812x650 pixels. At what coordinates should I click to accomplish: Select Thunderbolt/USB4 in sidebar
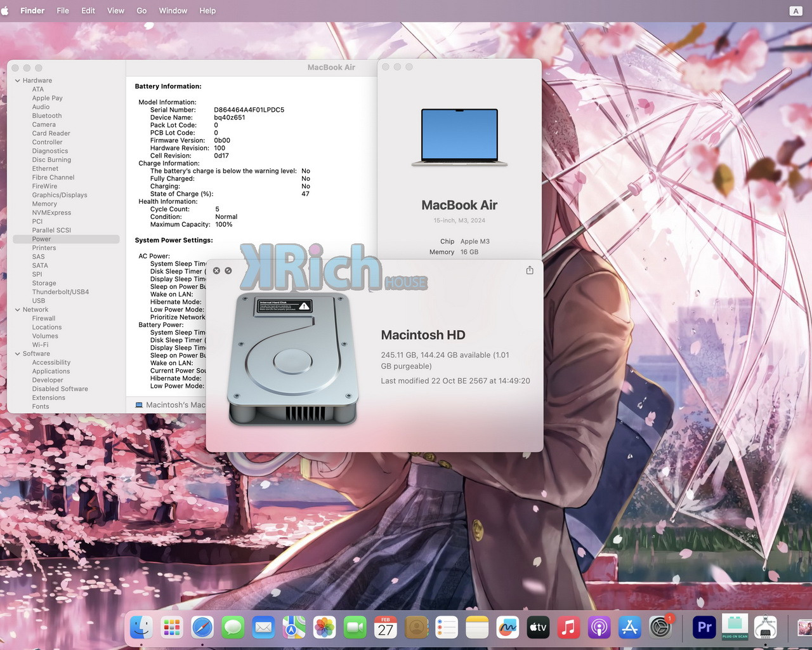pos(60,292)
